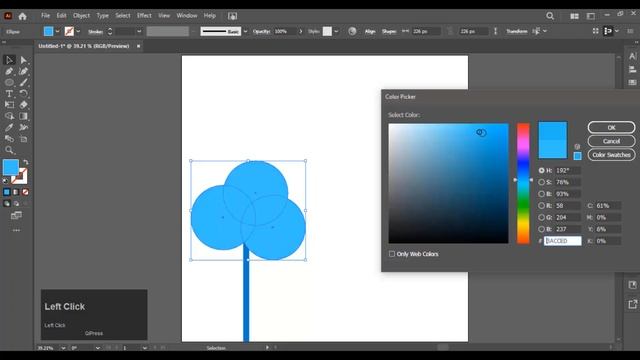
Task: Select the Curvature tool
Action: [x=24, y=71]
